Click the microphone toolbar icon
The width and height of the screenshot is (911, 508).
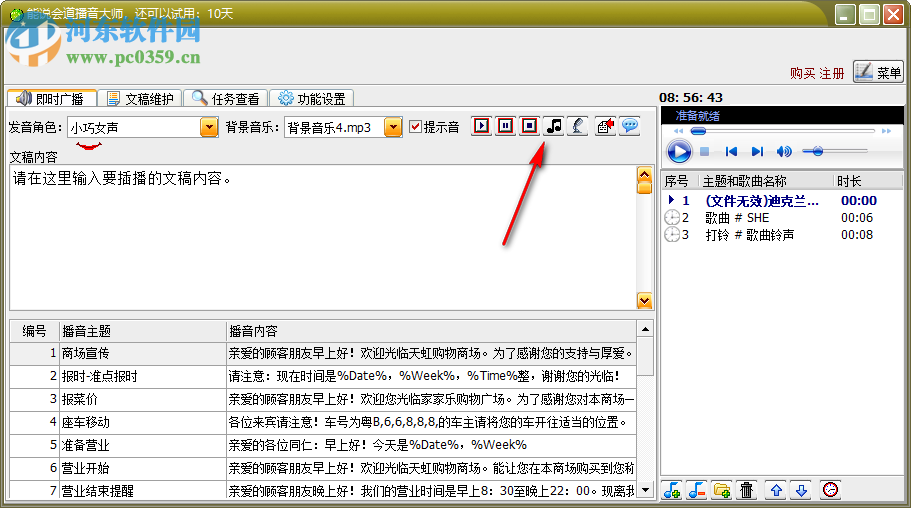[578, 126]
